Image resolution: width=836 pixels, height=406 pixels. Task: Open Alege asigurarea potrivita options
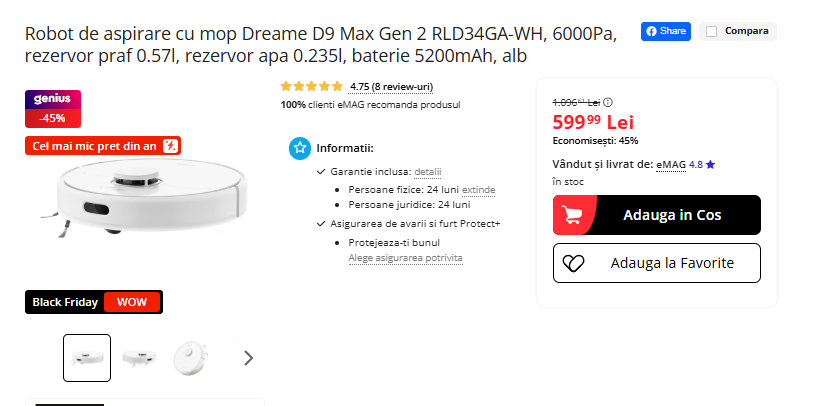405,258
